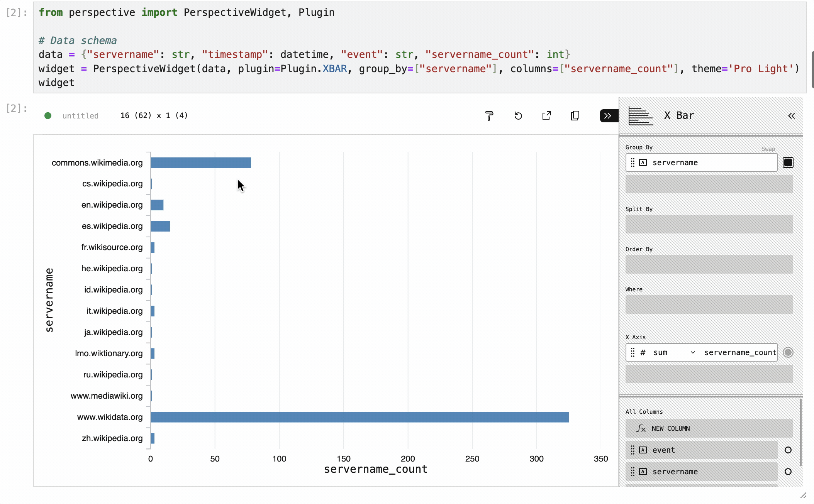
Task: Enable the servername column in All Columns
Action: pyautogui.click(x=788, y=472)
